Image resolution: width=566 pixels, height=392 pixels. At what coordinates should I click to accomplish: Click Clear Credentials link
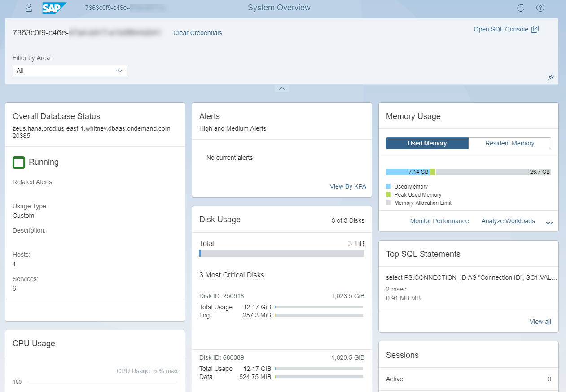click(x=197, y=33)
